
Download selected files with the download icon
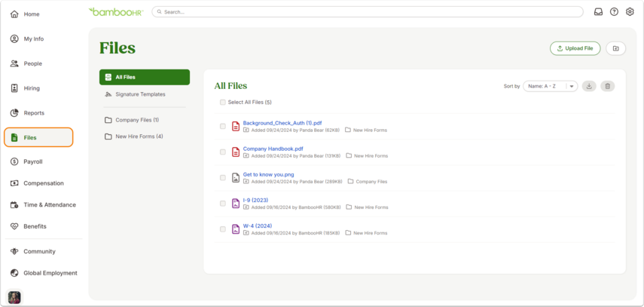589,86
